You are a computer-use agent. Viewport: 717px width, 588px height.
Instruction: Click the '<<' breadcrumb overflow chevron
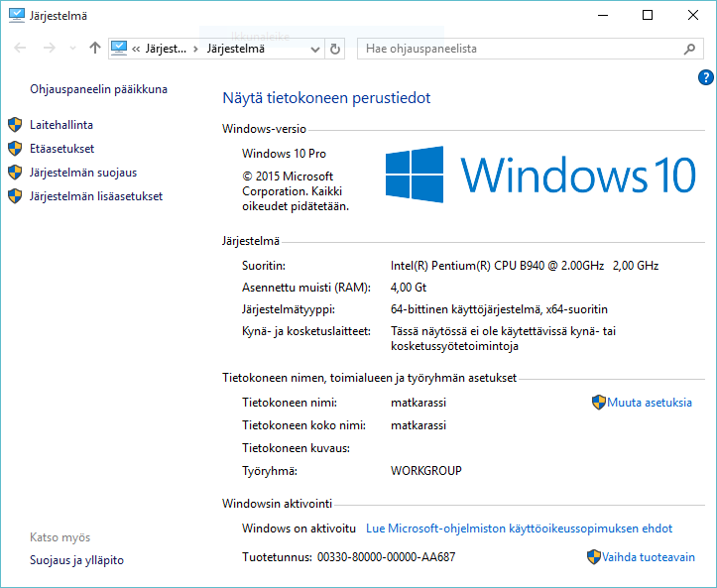click(x=136, y=49)
